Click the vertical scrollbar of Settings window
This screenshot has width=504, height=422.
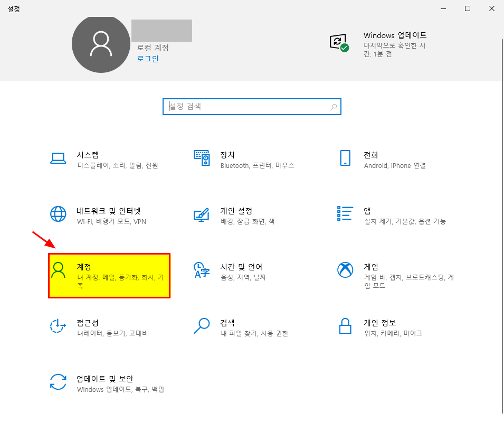(x=502, y=225)
